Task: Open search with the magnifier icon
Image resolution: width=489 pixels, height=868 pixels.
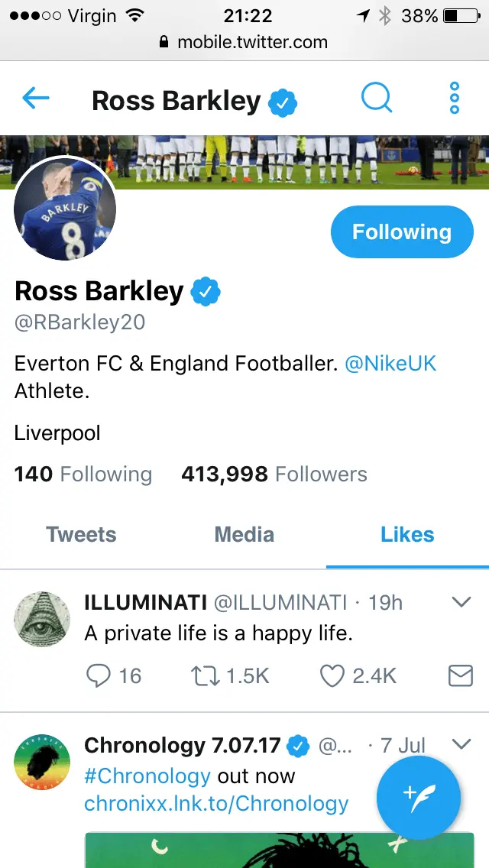Action: coord(377,98)
